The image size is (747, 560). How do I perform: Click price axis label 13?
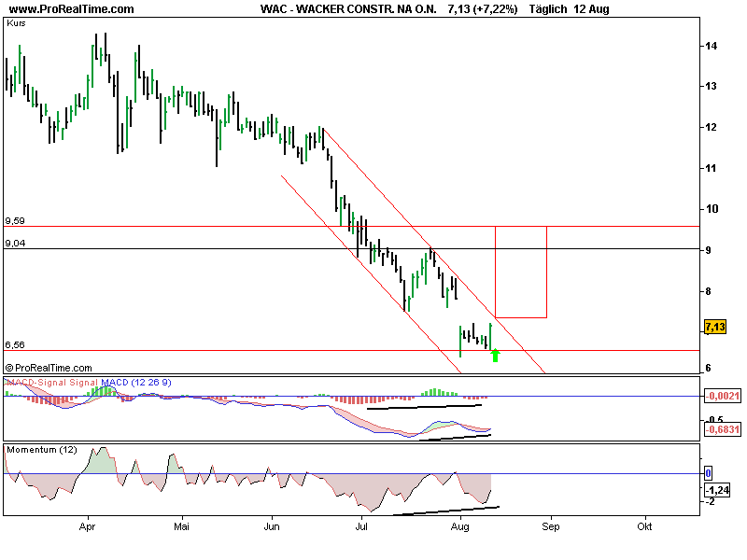click(712, 86)
